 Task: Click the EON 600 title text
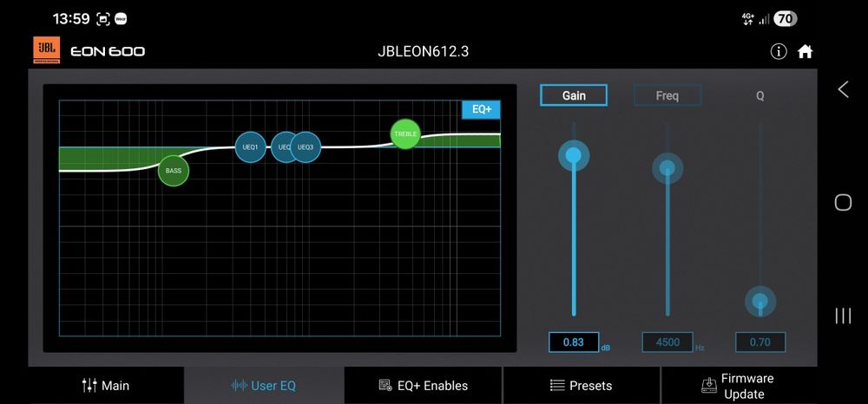(108, 51)
